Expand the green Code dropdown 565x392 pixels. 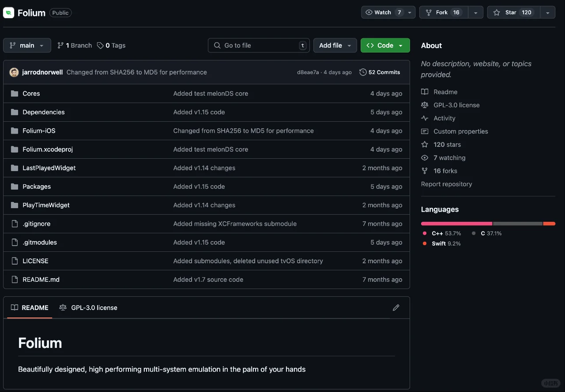385,45
